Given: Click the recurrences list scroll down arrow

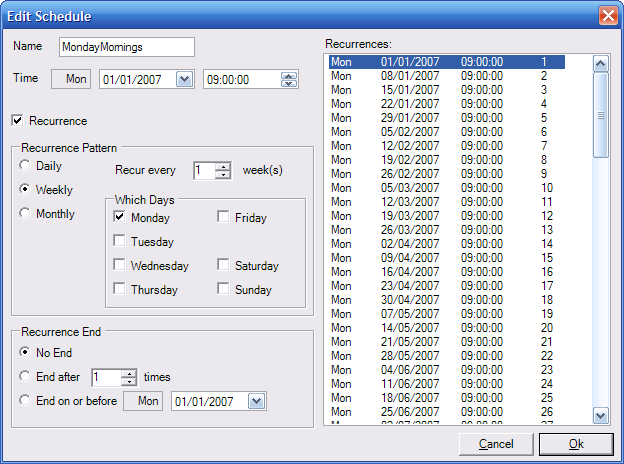Looking at the screenshot, I should pyautogui.click(x=600, y=415).
